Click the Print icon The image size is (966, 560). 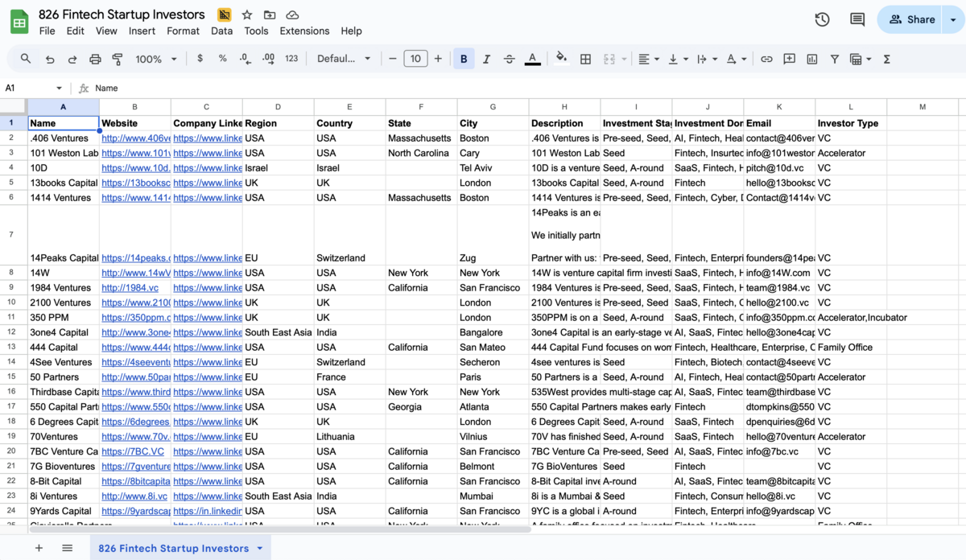[x=95, y=59]
